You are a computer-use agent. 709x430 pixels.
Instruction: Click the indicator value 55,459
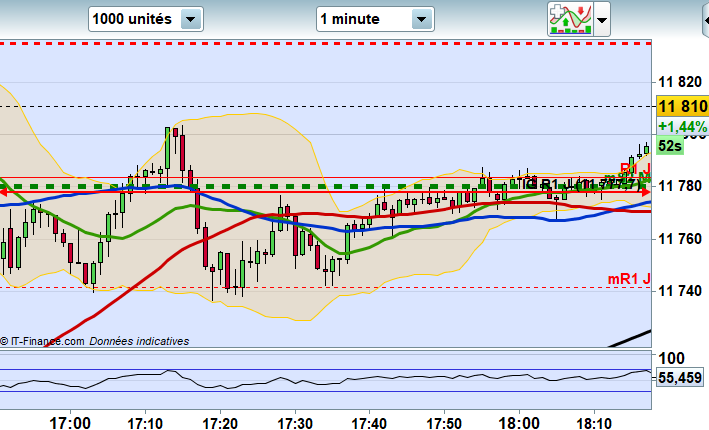pyautogui.click(x=680, y=377)
